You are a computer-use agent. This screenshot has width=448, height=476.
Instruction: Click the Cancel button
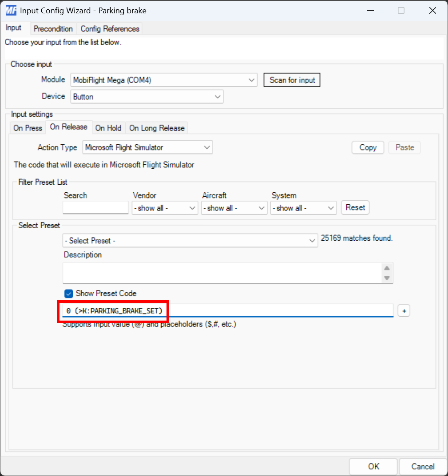coord(423,467)
